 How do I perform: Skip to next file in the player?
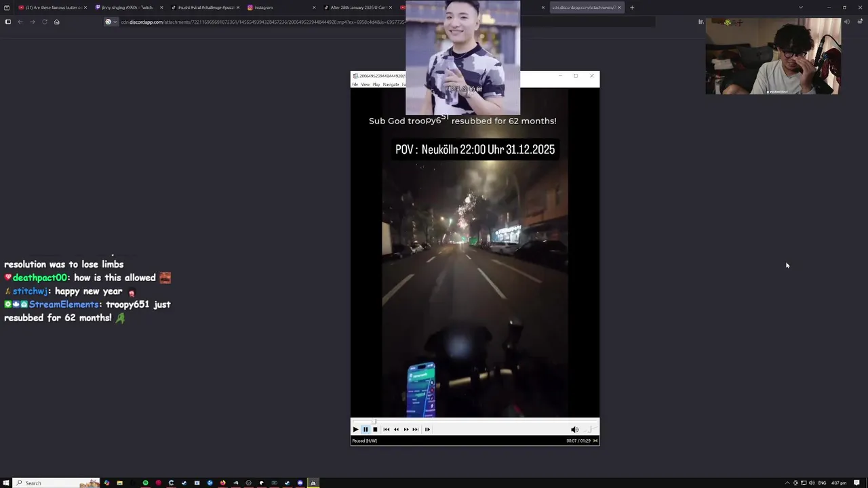tap(415, 429)
